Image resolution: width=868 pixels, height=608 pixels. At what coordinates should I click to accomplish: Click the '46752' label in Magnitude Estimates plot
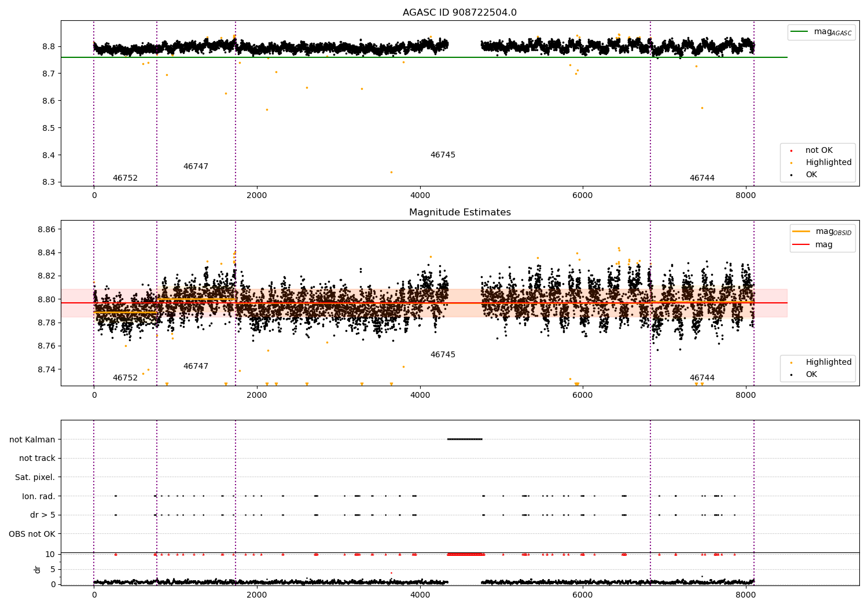[x=125, y=378]
